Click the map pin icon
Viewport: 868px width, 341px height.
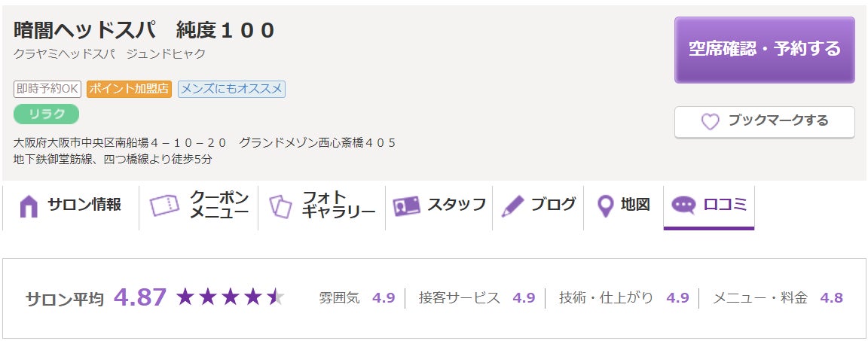(x=604, y=206)
